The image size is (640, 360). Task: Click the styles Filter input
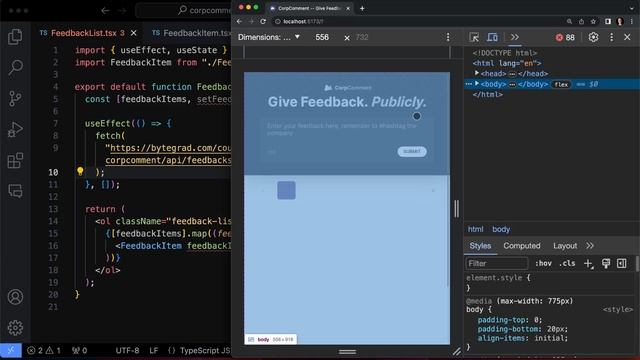click(497, 263)
